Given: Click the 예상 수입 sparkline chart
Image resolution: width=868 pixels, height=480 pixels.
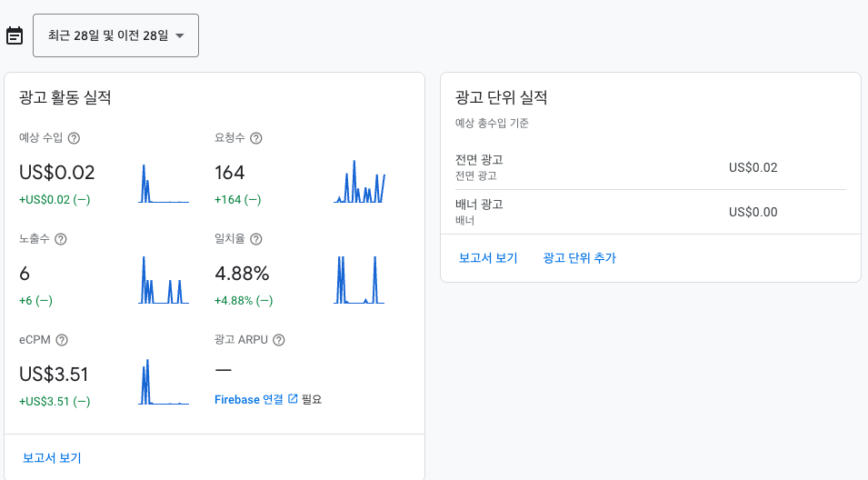Looking at the screenshot, I should click(x=164, y=184).
